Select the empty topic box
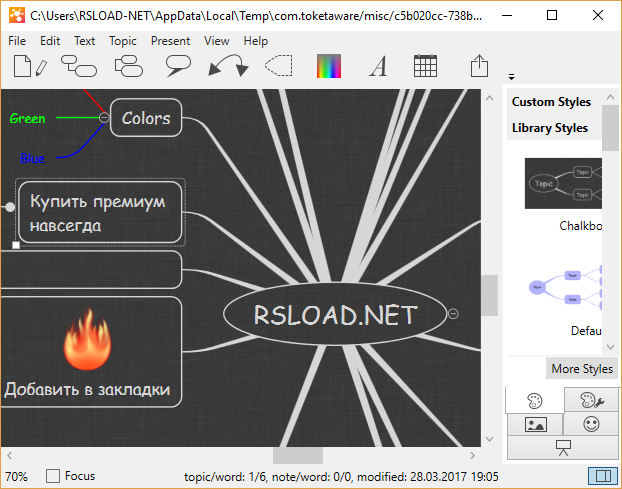 tap(91, 270)
